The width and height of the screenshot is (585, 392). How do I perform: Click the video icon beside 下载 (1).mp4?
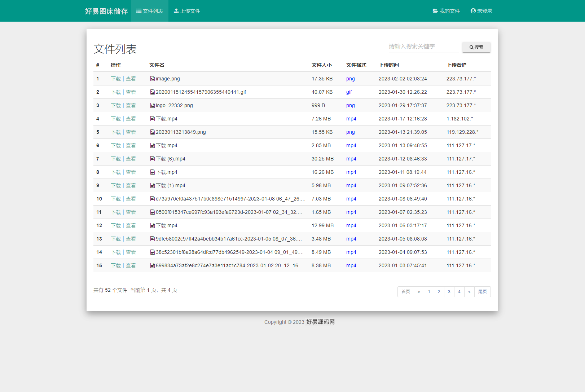(153, 185)
